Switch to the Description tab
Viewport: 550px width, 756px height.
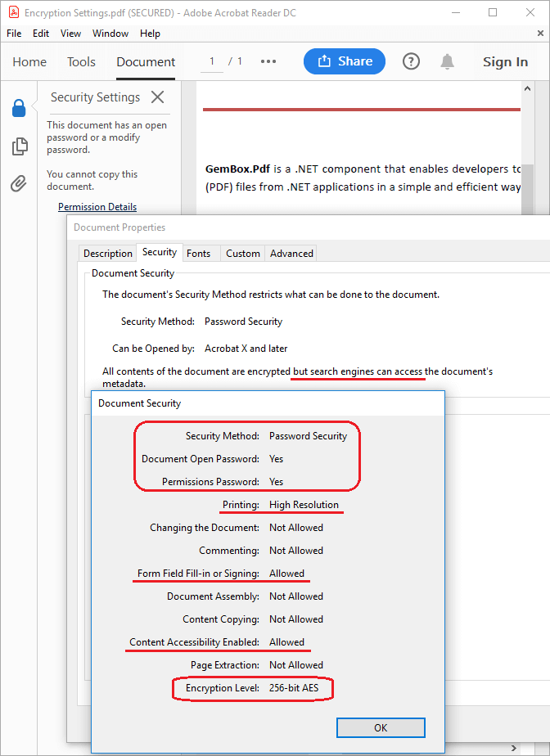click(x=107, y=254)
